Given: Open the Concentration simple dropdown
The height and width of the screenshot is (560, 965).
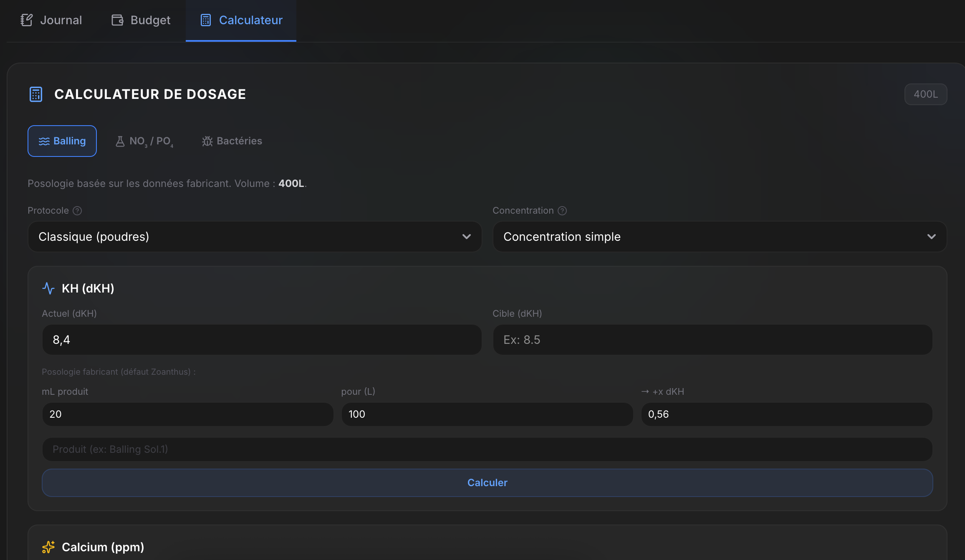Looking at the screenshot, I should point(710,237).
